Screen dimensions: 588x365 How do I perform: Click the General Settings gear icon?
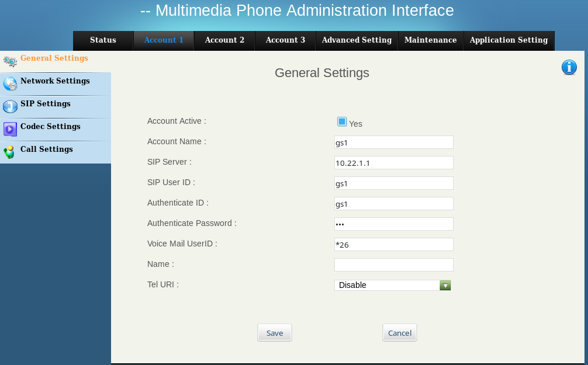[10, 61]
